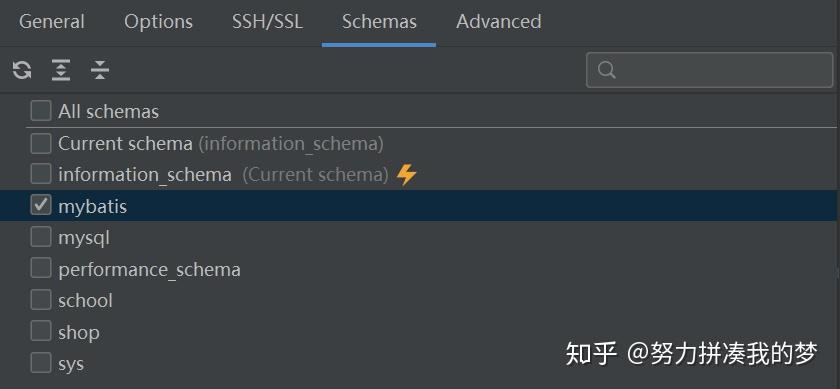
Task: Check the information_schema checkbox
Action: [x=41, y=174]
